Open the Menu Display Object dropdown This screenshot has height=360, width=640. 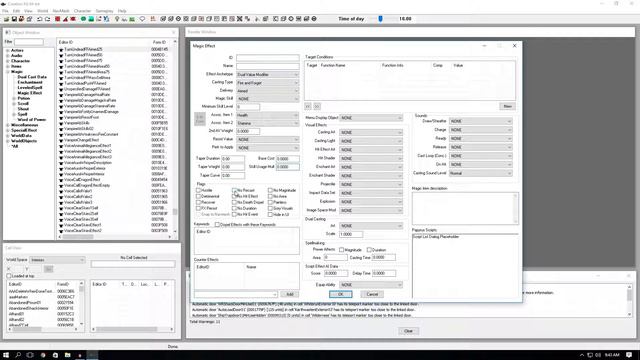pos(371,118)
